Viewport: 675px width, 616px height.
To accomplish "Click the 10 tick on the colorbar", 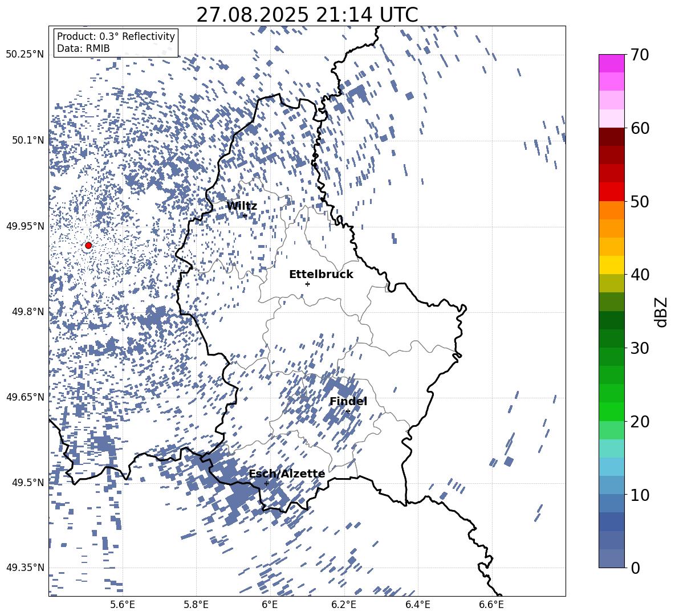I will pyautogui.click(x=640, y=495).
